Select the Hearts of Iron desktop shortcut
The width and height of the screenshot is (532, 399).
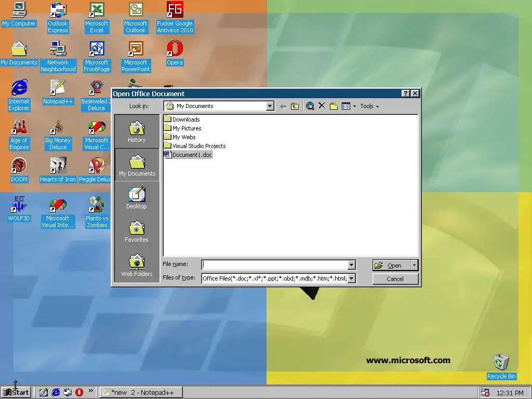click(58, 170)
